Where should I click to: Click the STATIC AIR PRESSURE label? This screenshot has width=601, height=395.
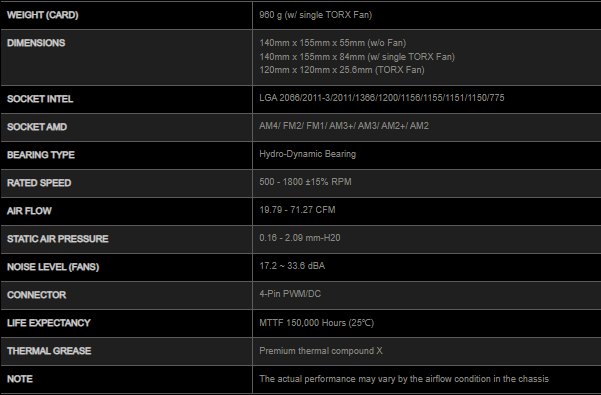57,239
